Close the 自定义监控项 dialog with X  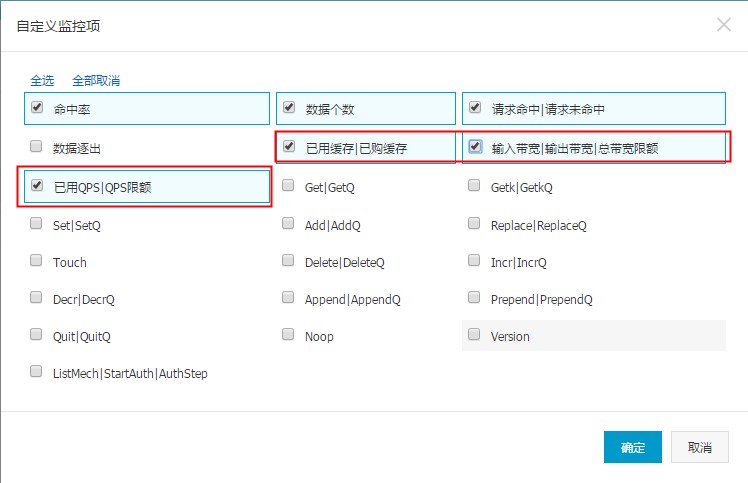click(724, 25)
